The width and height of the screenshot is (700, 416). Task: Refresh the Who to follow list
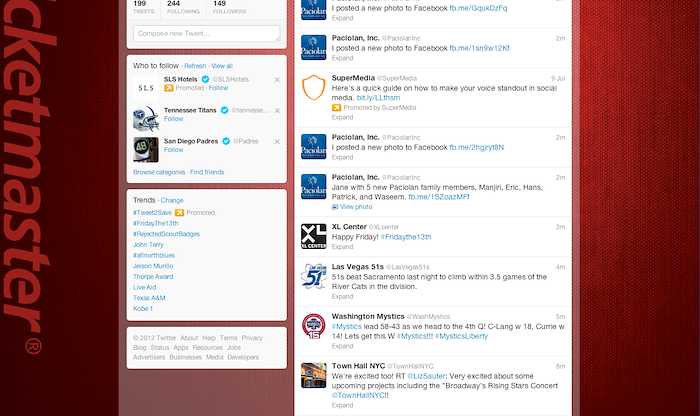coord(195,66)
